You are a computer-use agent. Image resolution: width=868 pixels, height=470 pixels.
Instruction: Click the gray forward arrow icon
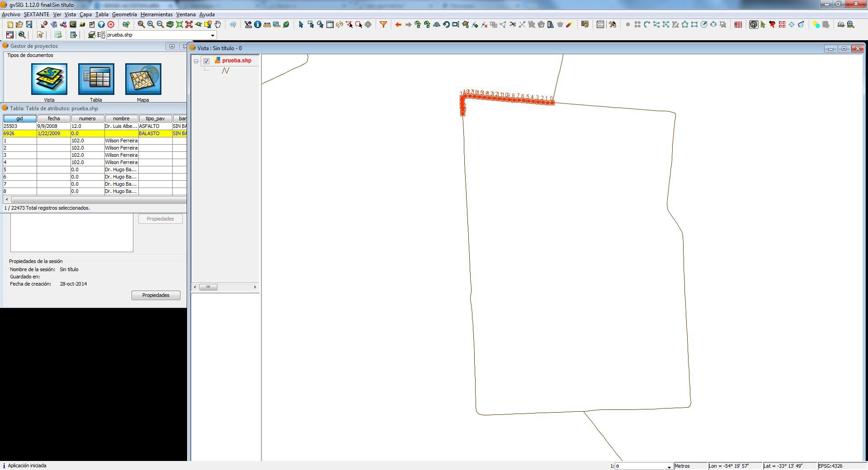pyautogui.click(x=408, y=25)
